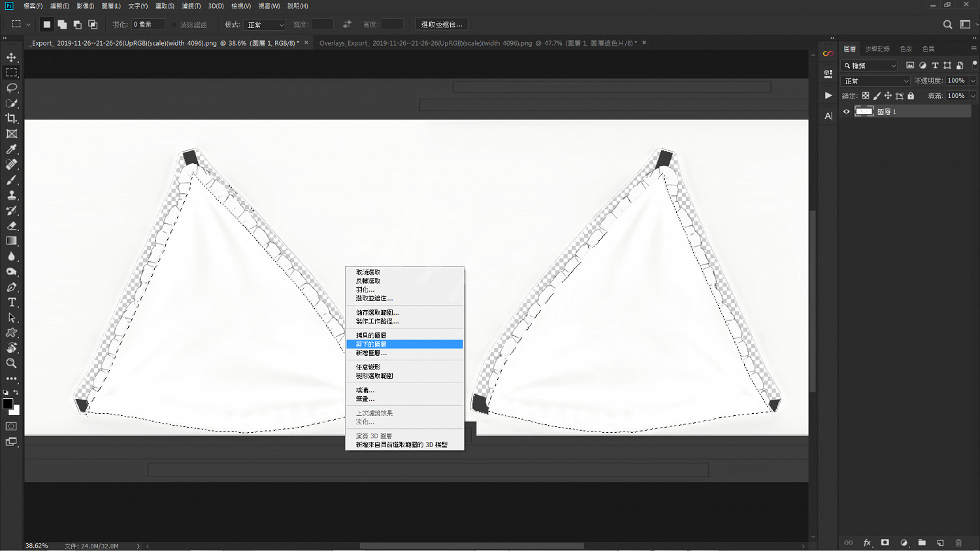The image size is (980, 551).
Task: Select the Horizontal Type tool
Action: pos(12,302)
